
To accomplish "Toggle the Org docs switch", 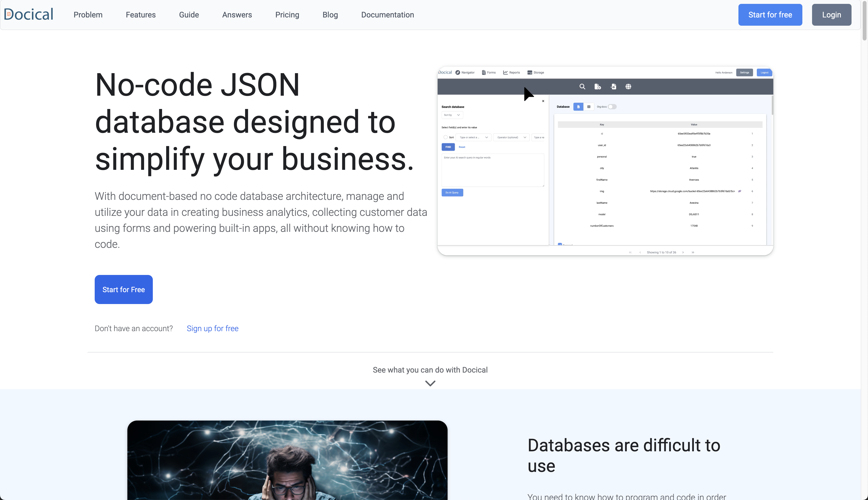I will [612, 107].
